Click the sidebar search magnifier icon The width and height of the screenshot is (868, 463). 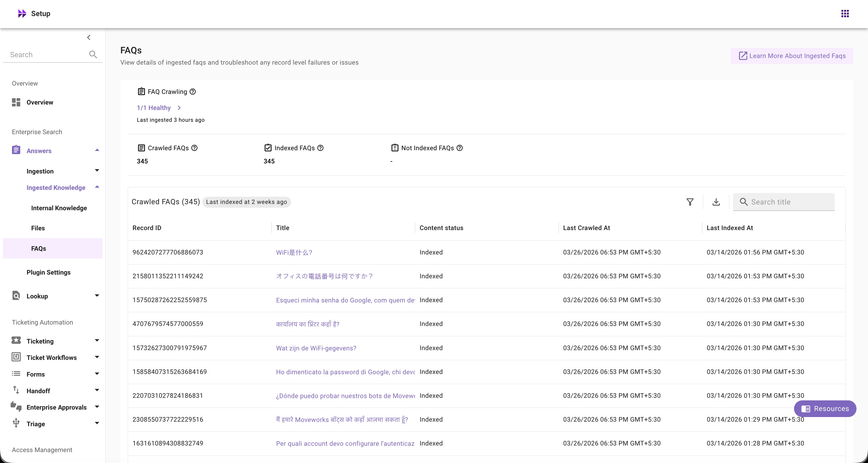(x=93, y=55)
